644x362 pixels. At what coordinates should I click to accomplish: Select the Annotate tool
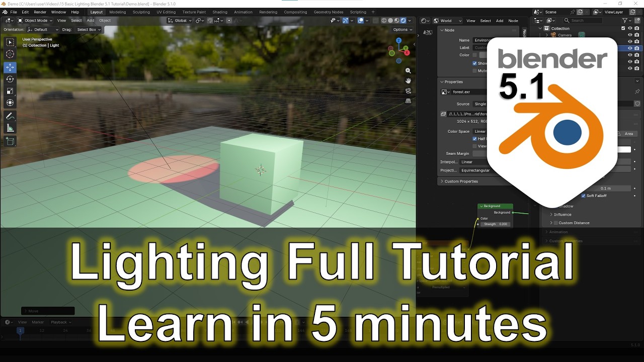(10, 116)
